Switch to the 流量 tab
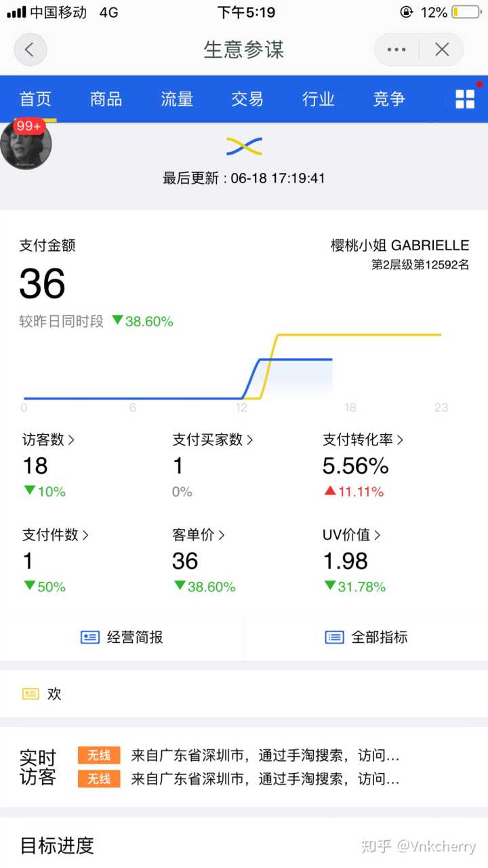This screenshot has width=488, height=868. [x=177, y=99]
